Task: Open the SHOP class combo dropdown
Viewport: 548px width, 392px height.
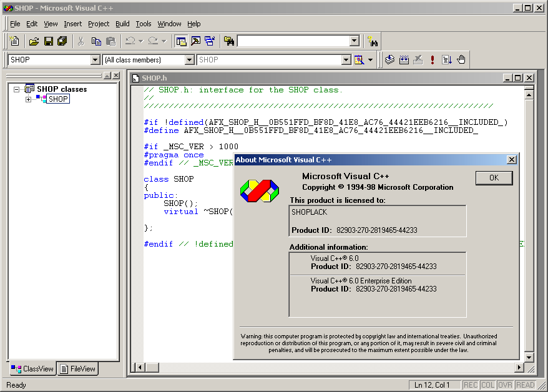Action: point(95,60)
